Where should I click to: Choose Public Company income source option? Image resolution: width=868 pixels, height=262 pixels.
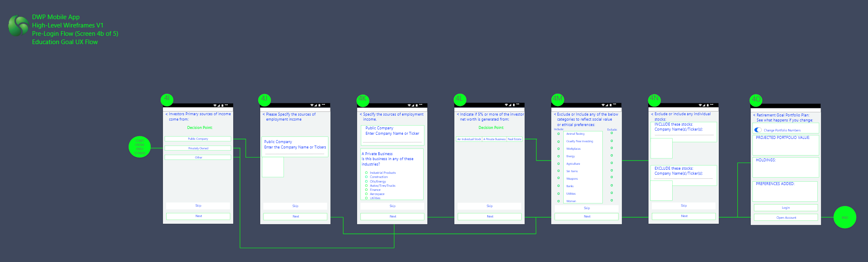[198, 139]
